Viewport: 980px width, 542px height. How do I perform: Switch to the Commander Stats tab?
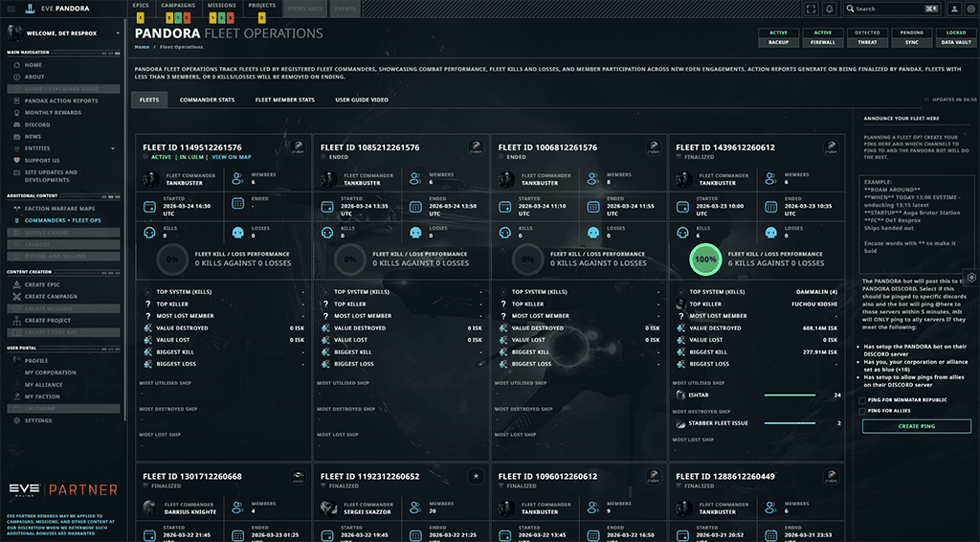point(207,100)
